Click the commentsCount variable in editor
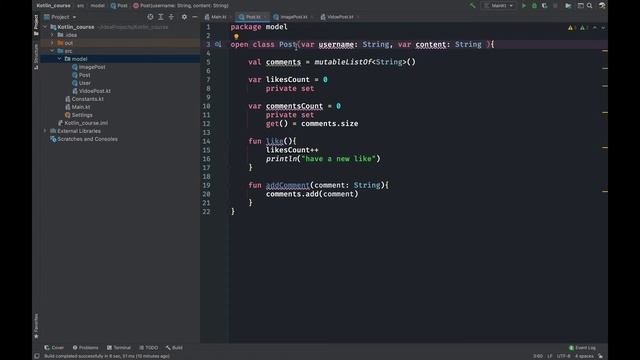 (294, 106)
